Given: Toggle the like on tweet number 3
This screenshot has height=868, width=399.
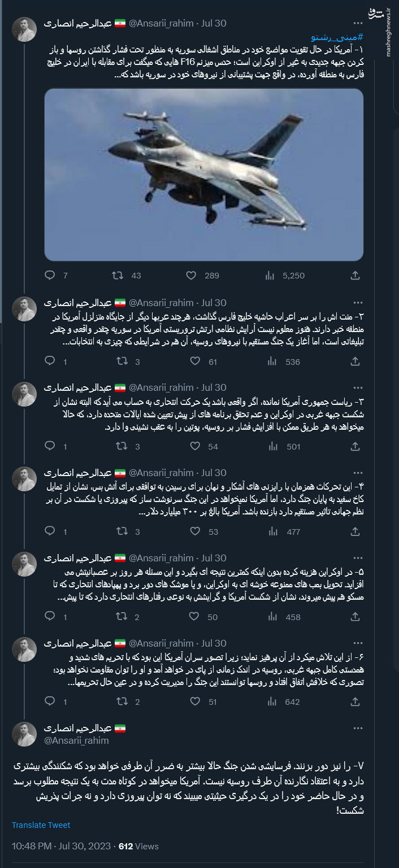Looking at the screenshot, I should tap(195, 446).
